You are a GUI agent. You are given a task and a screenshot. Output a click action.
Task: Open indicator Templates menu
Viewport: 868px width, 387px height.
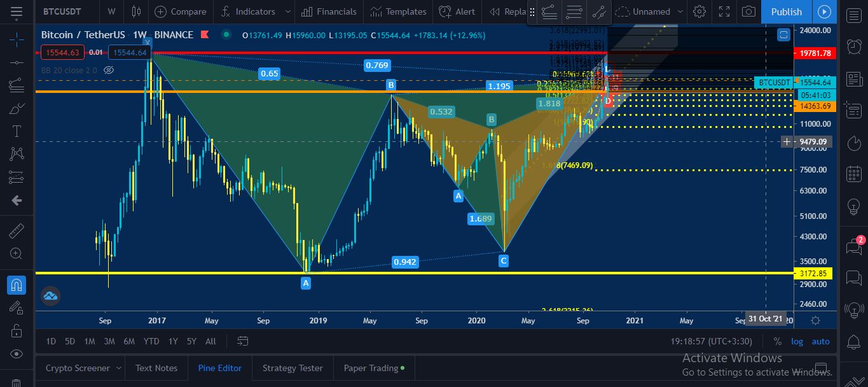click(398, 11)
